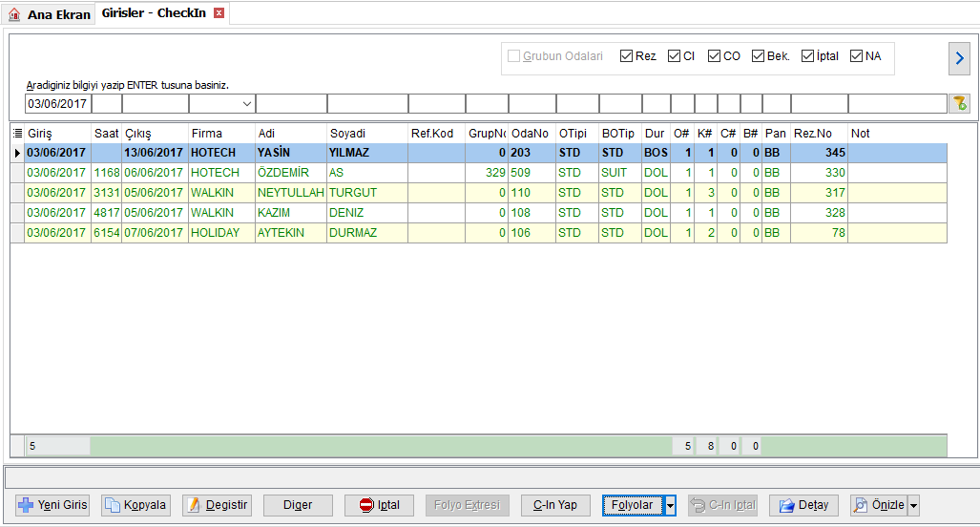Sort by the Dur column header
This screenshot has width=980, height=527.
(657, 133)
